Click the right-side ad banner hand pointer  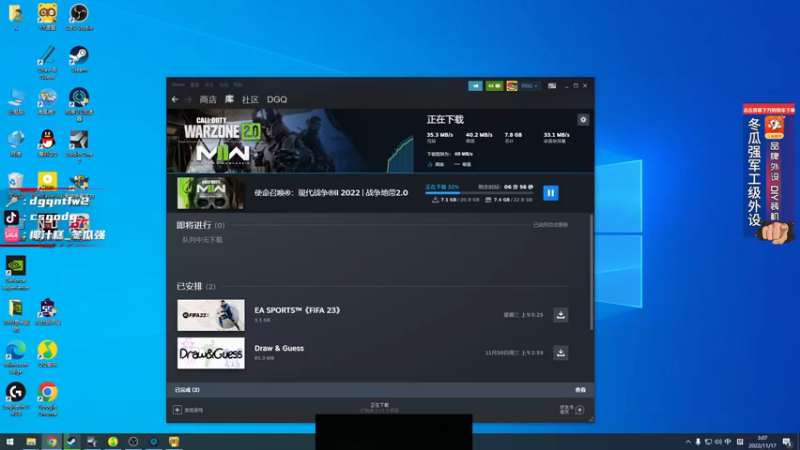[775, 232]
